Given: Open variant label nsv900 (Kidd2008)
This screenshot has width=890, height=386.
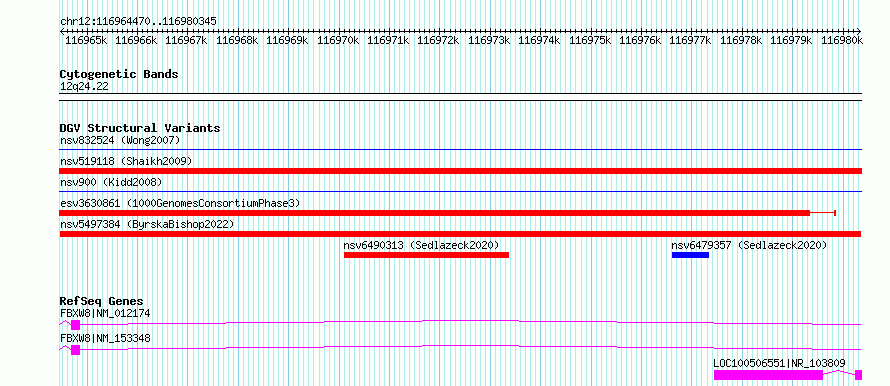Looking at the screenshot, I should 111,182.
